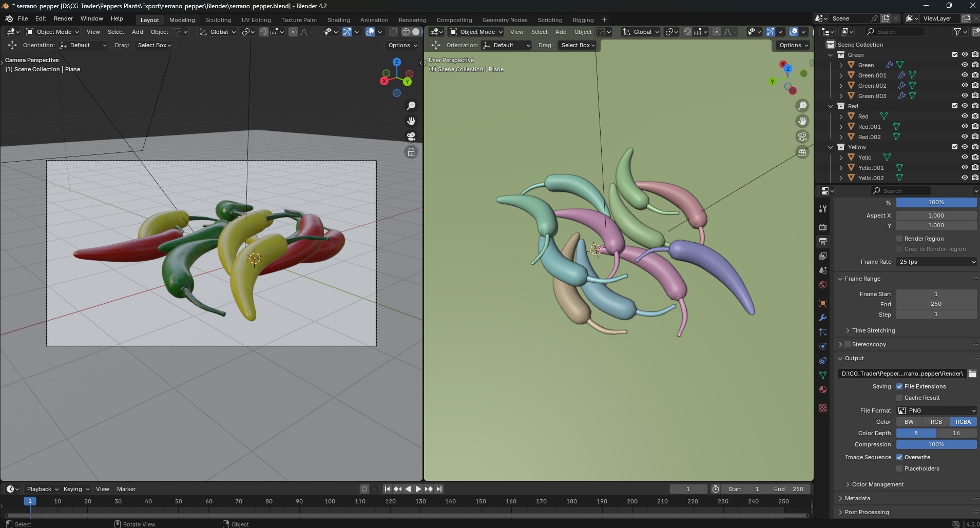Open the Physics properties tab

823,346
